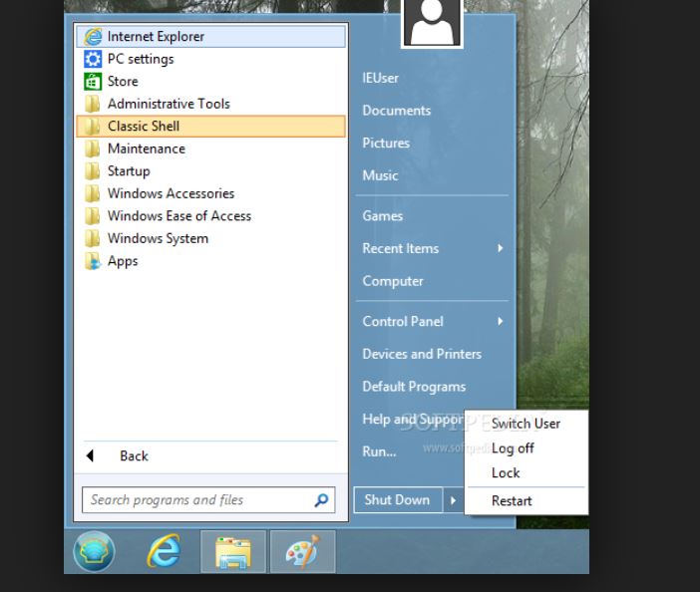Launch the Paint palette taskbar icon
Image resolution: width=700 pixels, height=592 pixels.
301,551
